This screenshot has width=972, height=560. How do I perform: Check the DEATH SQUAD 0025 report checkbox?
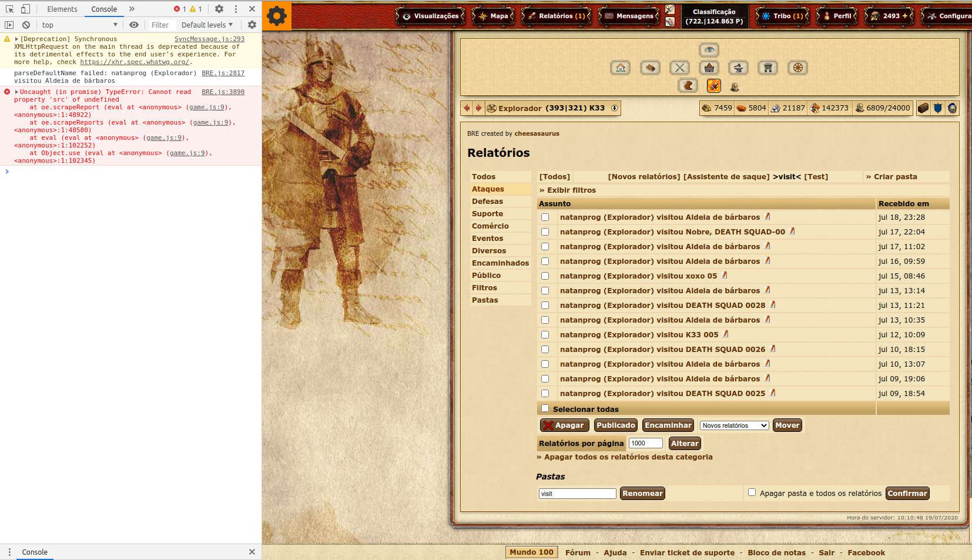[x=545, y=394]
